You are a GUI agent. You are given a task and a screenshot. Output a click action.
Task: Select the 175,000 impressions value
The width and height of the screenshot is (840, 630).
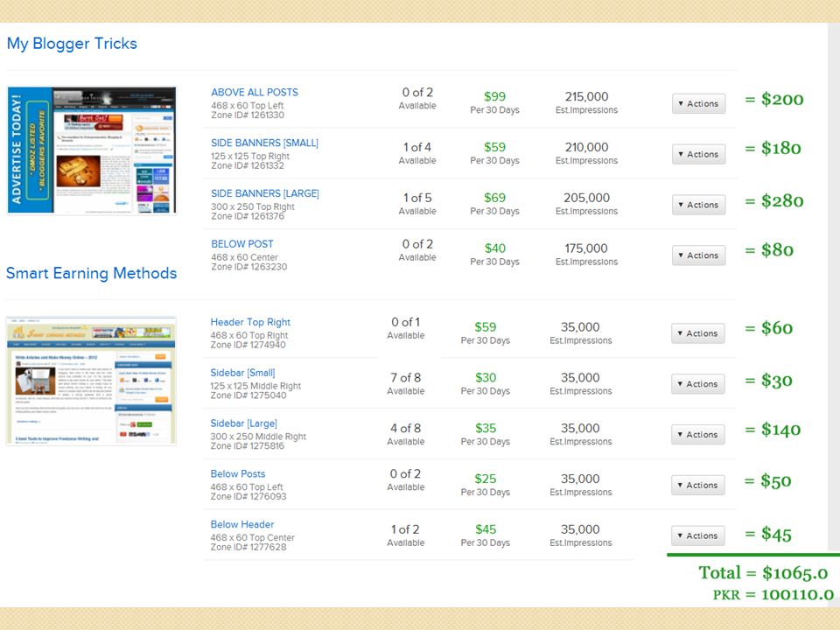coord(586,248)
